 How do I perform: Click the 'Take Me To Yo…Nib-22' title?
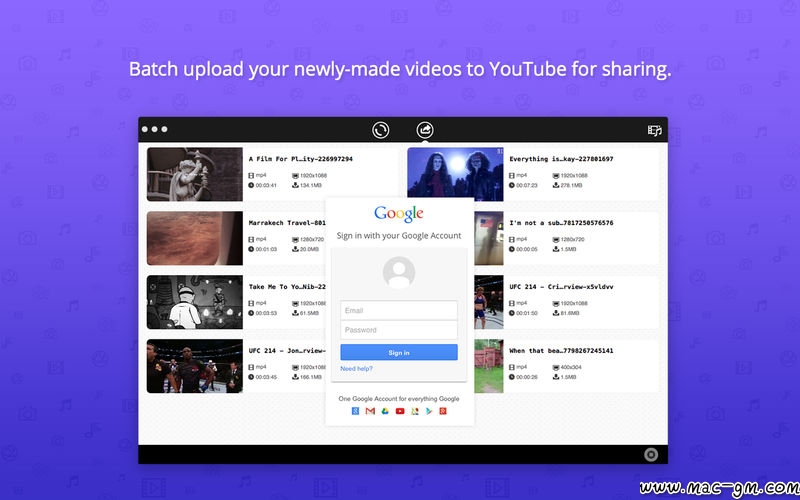[x=287, y=287]
